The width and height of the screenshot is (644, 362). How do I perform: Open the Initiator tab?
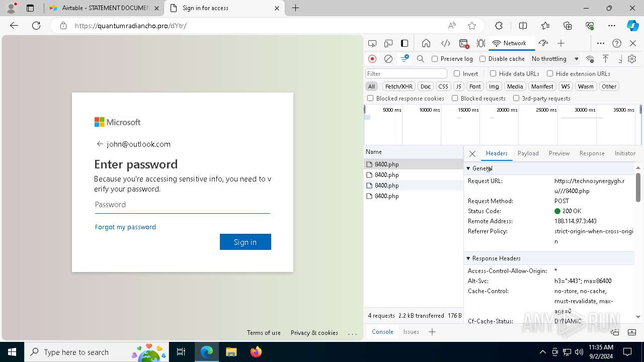point(625,153)
